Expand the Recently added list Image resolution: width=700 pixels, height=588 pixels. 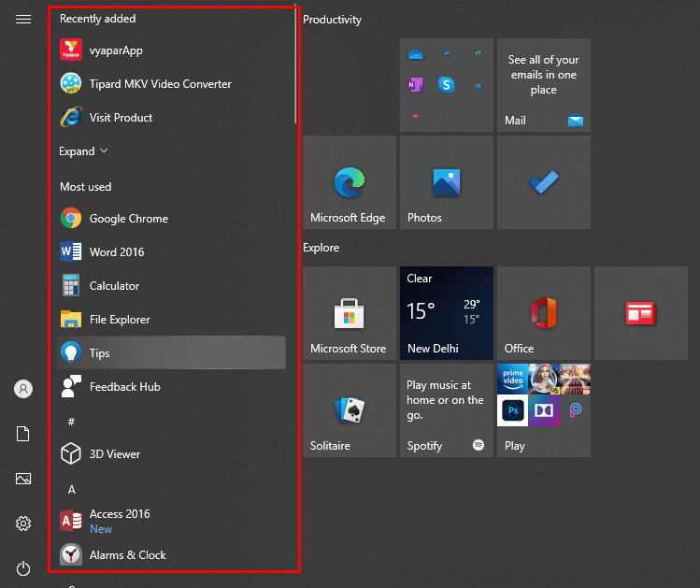click(83, 151)
